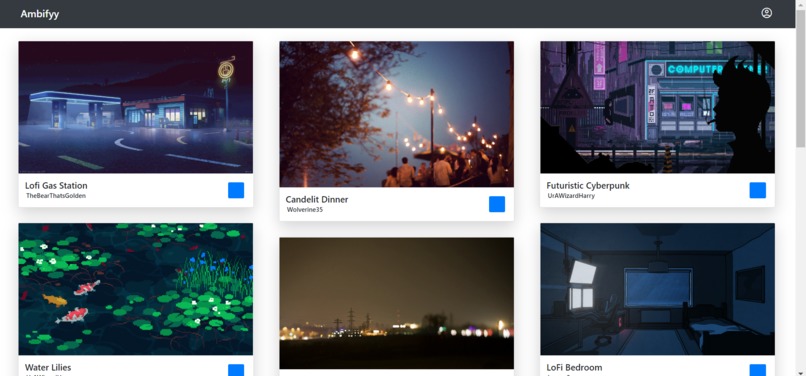Open the user account profile icon

(766, 13)
